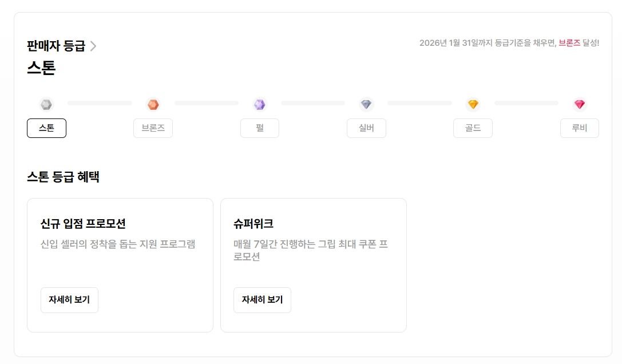
Task: Click the 신규 입점 프로모션 card title
Action: coord(83,223)
